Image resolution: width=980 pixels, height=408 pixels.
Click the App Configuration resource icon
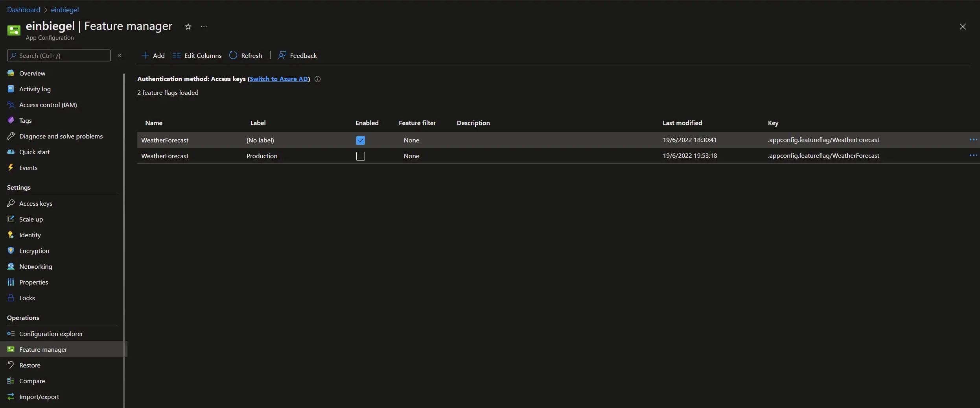tap(14, 30)
